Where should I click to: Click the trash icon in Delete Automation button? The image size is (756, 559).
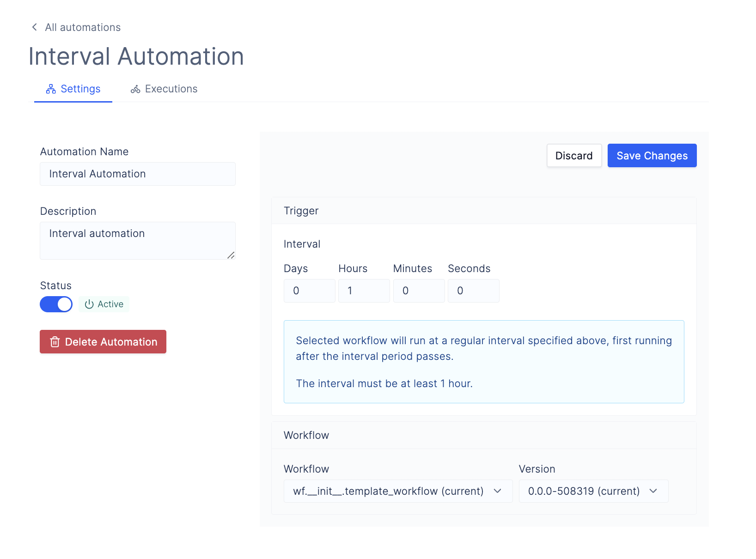55,342
